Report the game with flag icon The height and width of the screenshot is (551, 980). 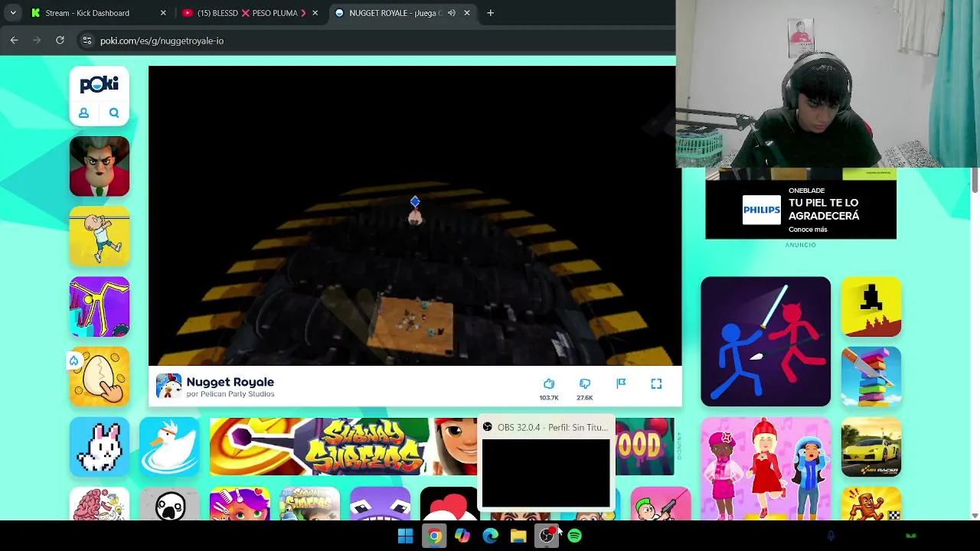coord(621,383)
